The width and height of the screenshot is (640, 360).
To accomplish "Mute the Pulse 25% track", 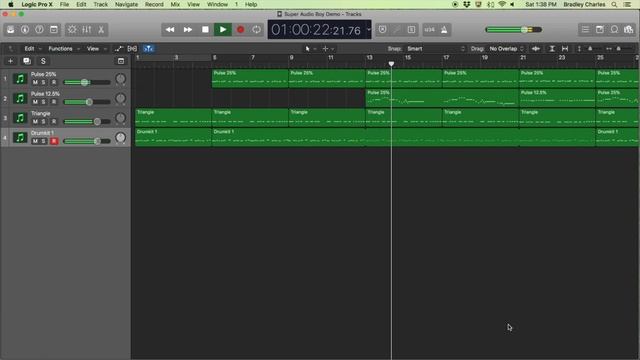I will [x=35, y=82].
